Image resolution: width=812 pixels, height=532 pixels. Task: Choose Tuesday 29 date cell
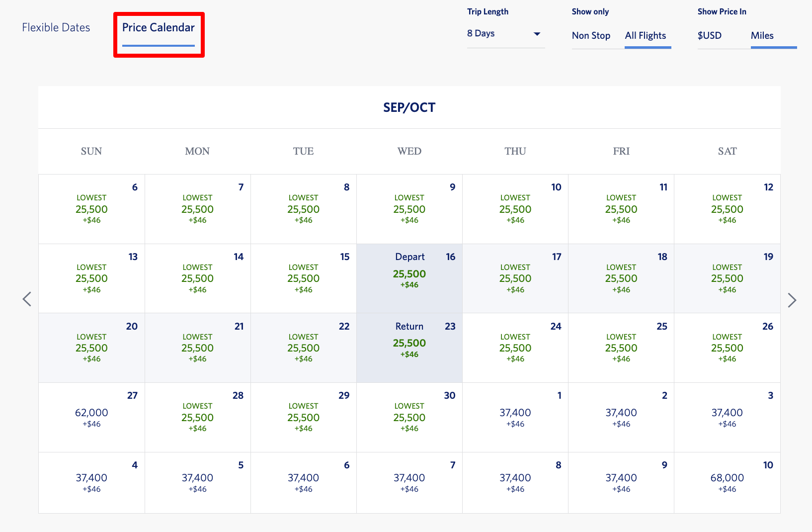click(x=304, y=418)
